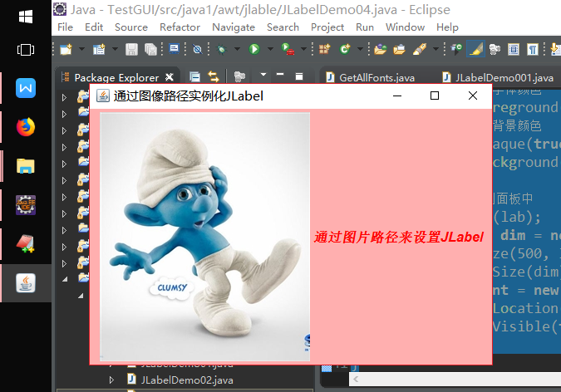Open Package Explorer View Menu triangle
561x392 pixels.
click(x=263, y=75)
